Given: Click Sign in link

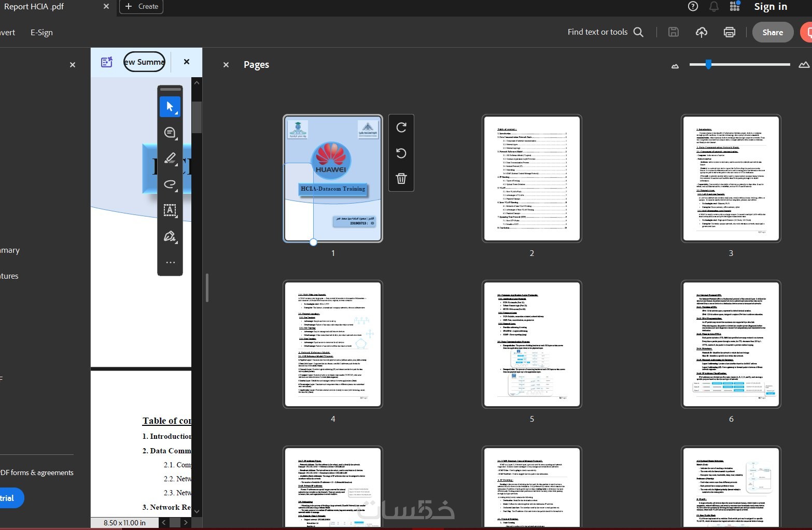Looking at the screenshot, I should coord(771,7).
